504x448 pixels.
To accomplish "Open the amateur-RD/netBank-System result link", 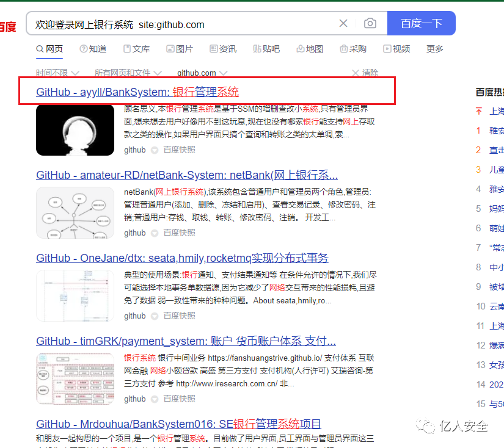I will [x=187, y=175].
